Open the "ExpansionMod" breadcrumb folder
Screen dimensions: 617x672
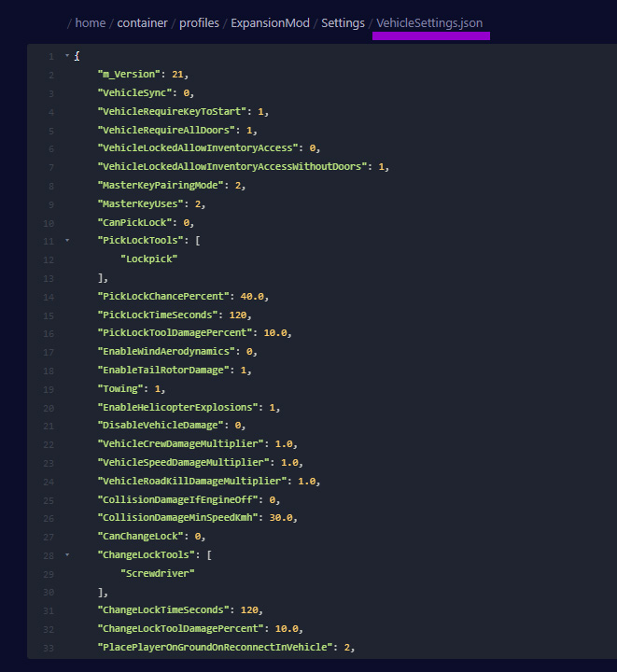270,22
